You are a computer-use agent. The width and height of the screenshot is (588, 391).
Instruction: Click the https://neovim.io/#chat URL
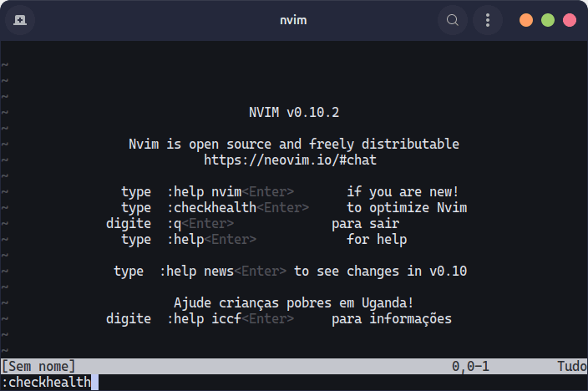[290, 160]
